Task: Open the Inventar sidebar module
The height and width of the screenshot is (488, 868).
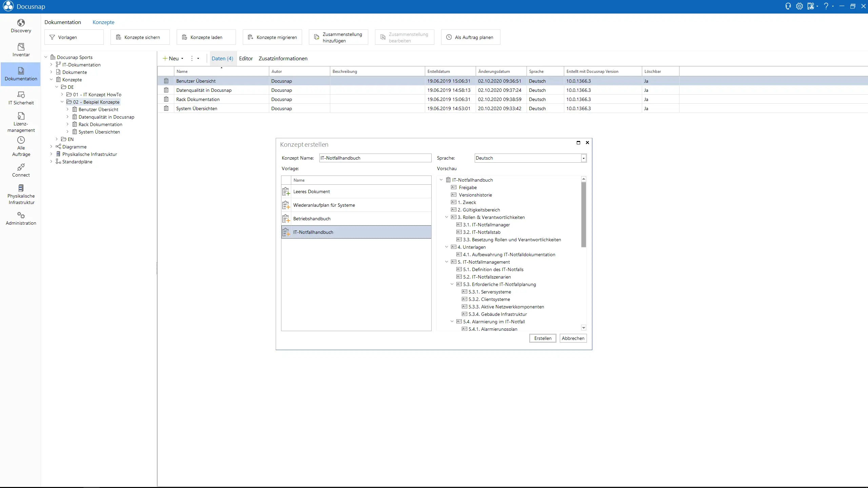Action: pyautogui.click(x=21, y=50)
